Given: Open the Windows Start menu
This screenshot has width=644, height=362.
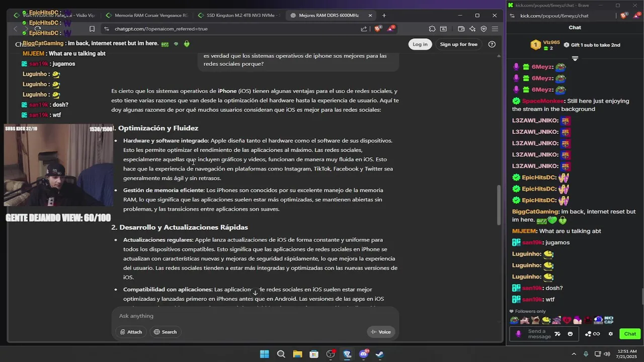Looking at the screenshot, I should tap(264, 354).
